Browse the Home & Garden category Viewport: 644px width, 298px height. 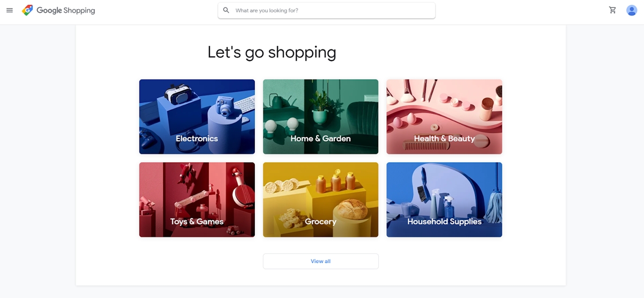click(x=320, y=117)
